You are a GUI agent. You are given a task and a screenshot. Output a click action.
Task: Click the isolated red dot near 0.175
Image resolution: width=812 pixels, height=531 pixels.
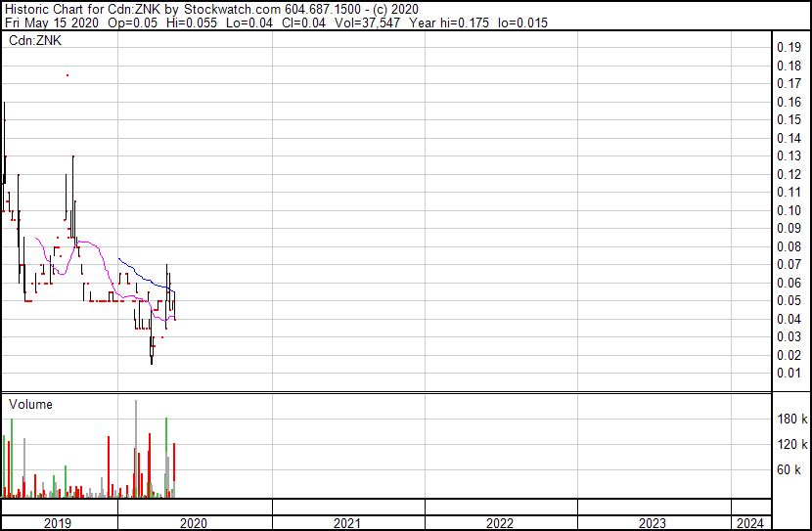click(68, 74)
